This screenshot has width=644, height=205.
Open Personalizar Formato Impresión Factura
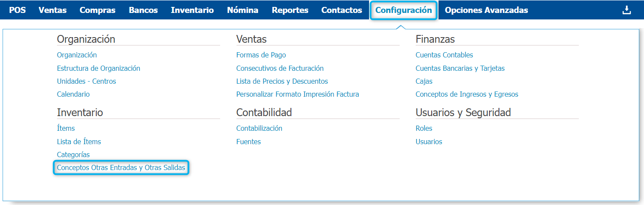tap(297, 94)
